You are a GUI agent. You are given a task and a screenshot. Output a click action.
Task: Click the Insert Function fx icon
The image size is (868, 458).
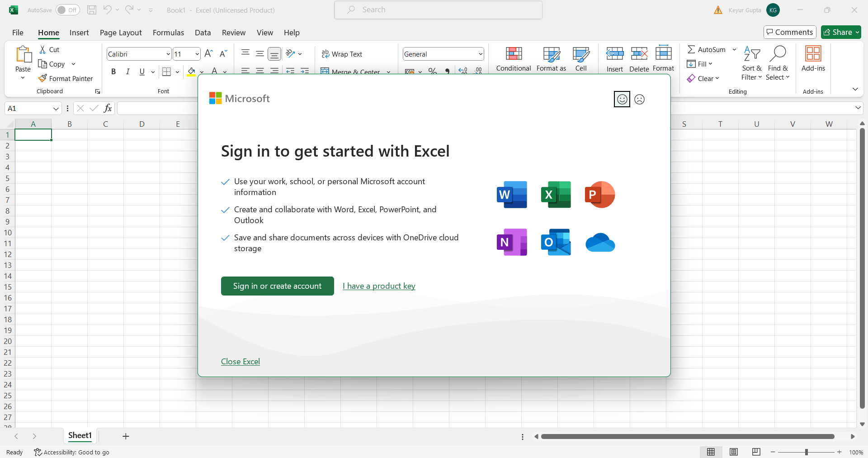[108, 108]
